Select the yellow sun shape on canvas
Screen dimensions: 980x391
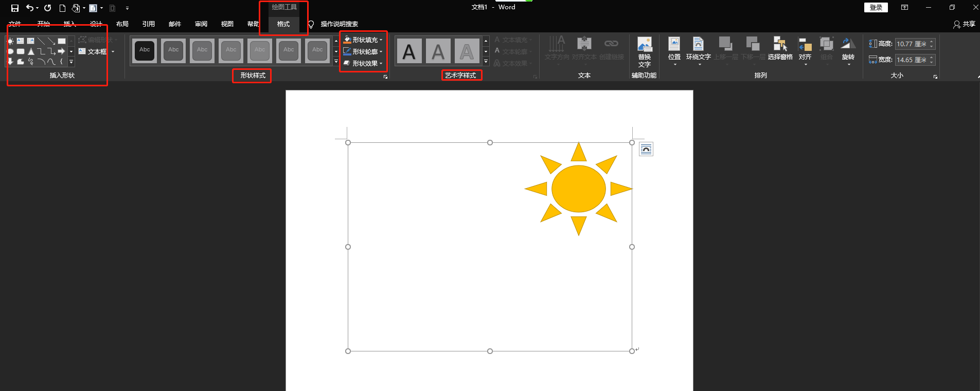pyautogui.click(x=579, y=189)
